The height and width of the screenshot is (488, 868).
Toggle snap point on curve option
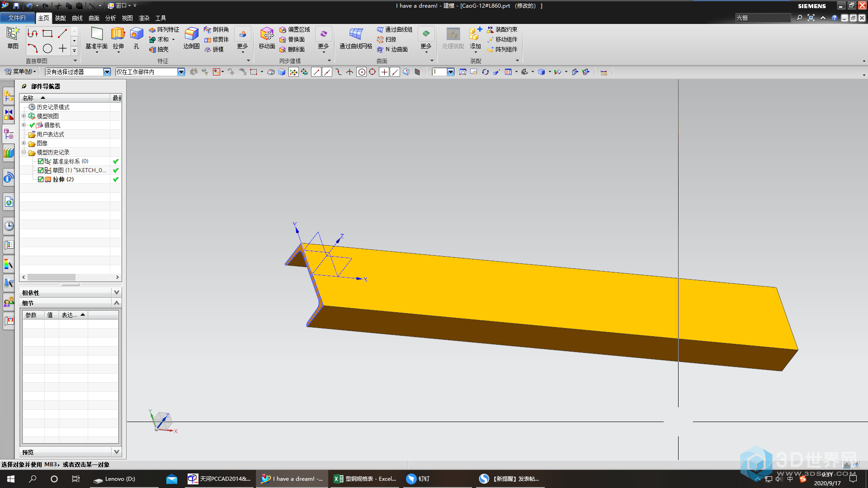tap(395, 72)
